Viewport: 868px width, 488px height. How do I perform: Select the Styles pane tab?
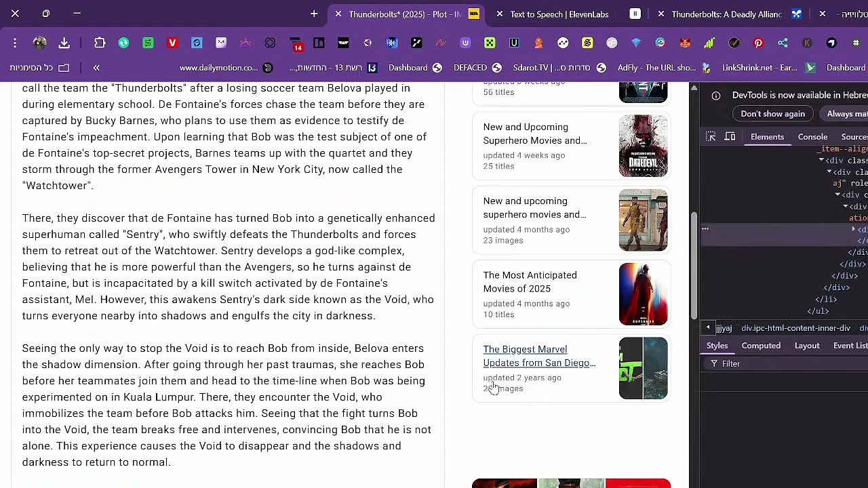[x=717, y=346]
